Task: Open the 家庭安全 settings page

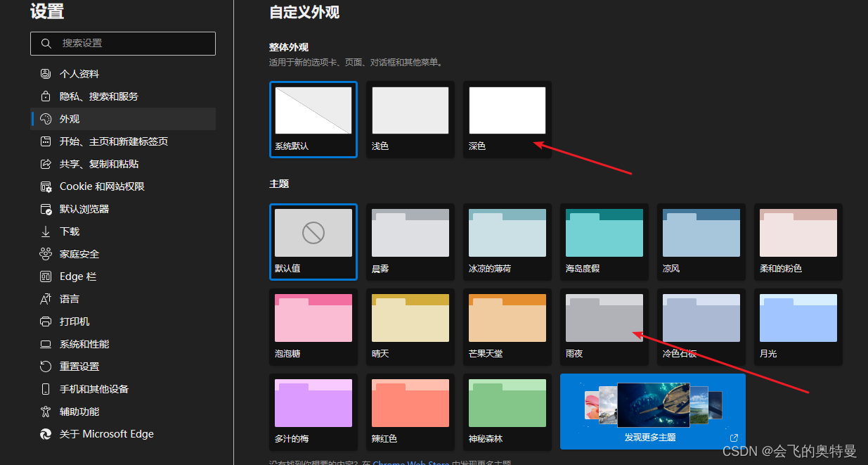Action: [123, 254]
